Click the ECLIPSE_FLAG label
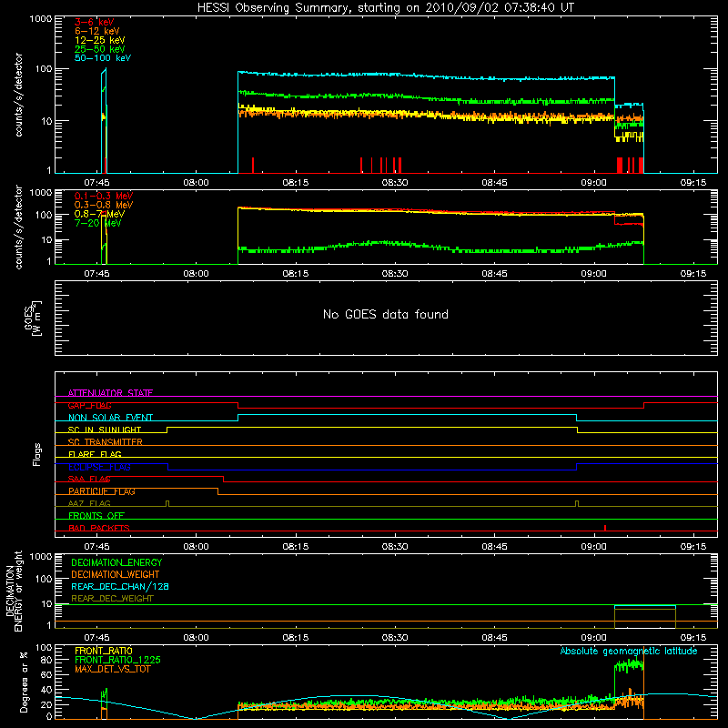728x728 pixels. pyautogui.click(x=99, y=467)
